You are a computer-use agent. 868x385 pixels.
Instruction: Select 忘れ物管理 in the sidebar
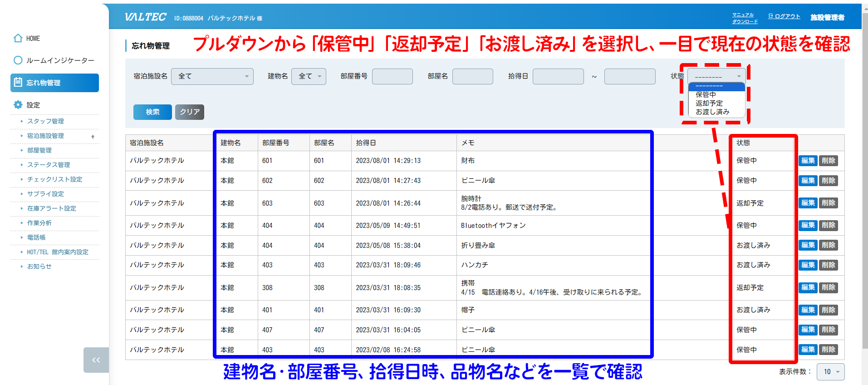coord(54,83)
